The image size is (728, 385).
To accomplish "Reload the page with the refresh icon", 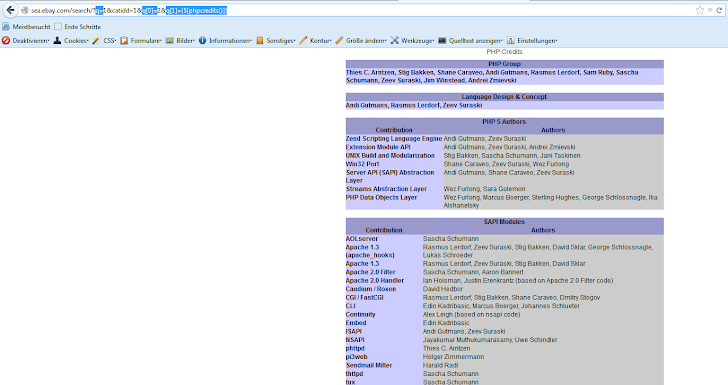I will [x=719, y=10].
